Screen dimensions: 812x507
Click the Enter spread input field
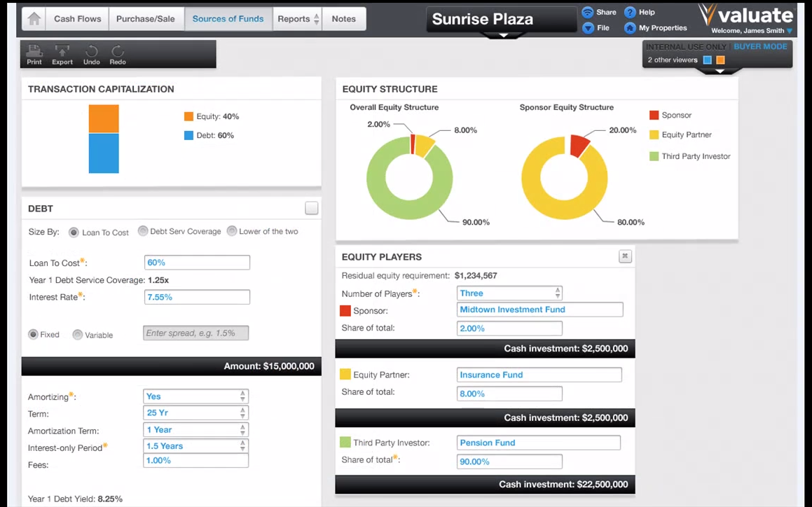click(x=195, y=333)
